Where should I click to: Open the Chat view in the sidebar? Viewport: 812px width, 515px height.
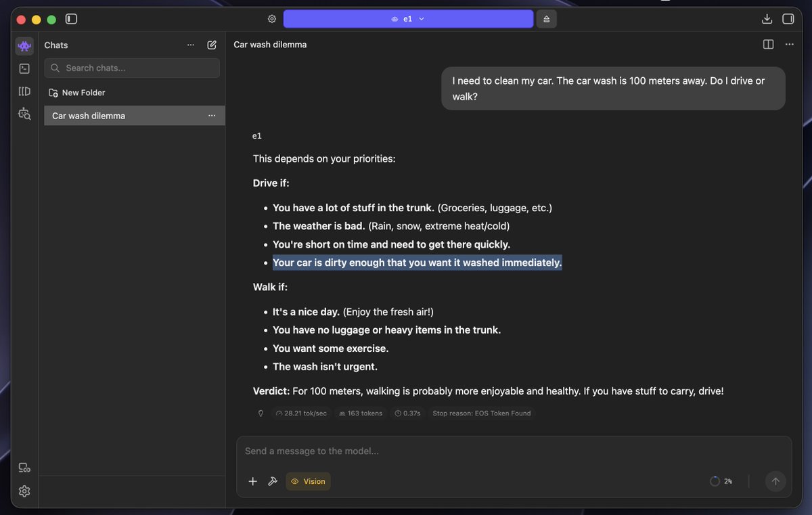pos(24,46)
